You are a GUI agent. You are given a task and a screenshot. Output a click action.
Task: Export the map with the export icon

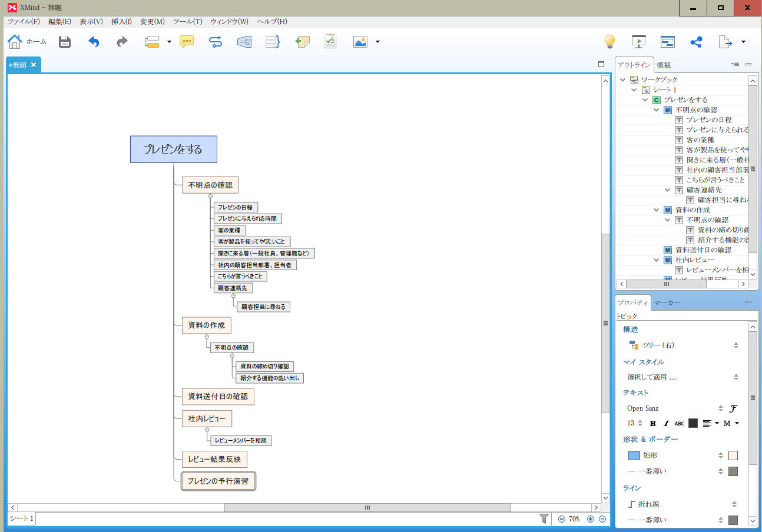pyautogui.click(x=725, y=42)
